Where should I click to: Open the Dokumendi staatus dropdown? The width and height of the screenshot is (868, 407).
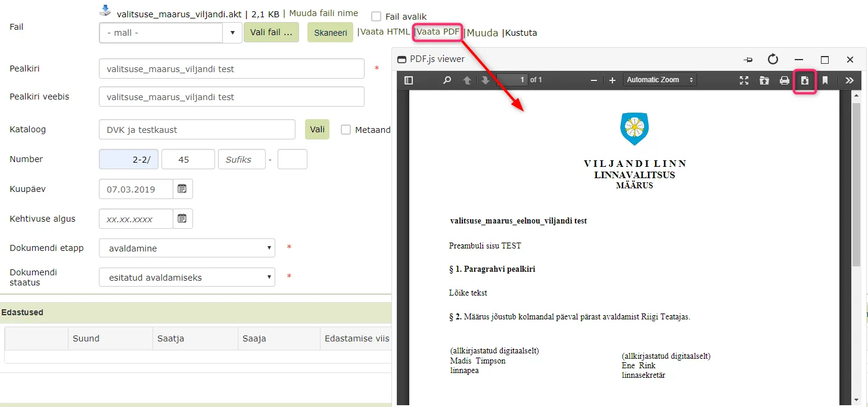(x=187, y=277)
